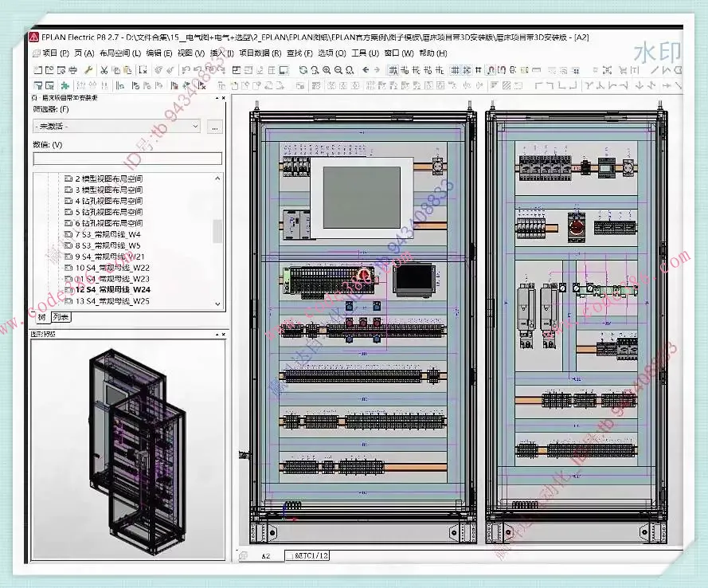Click the back arrow navigation icon

click(366, 70)
